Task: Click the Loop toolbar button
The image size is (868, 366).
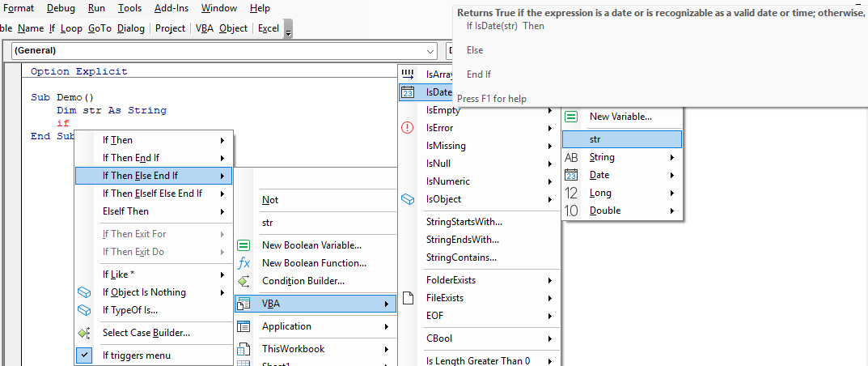Action: [71, 28]
